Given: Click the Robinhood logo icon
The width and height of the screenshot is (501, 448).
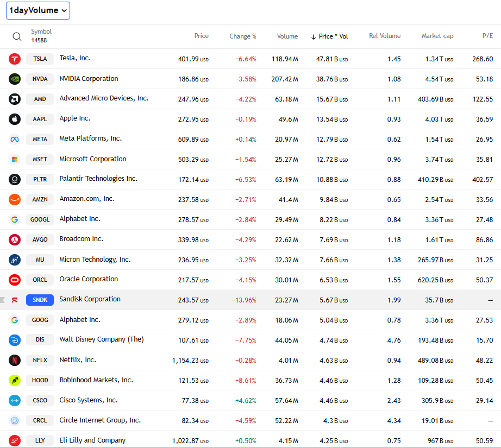Looking at the screenshot, I should (x=15, y=380).
